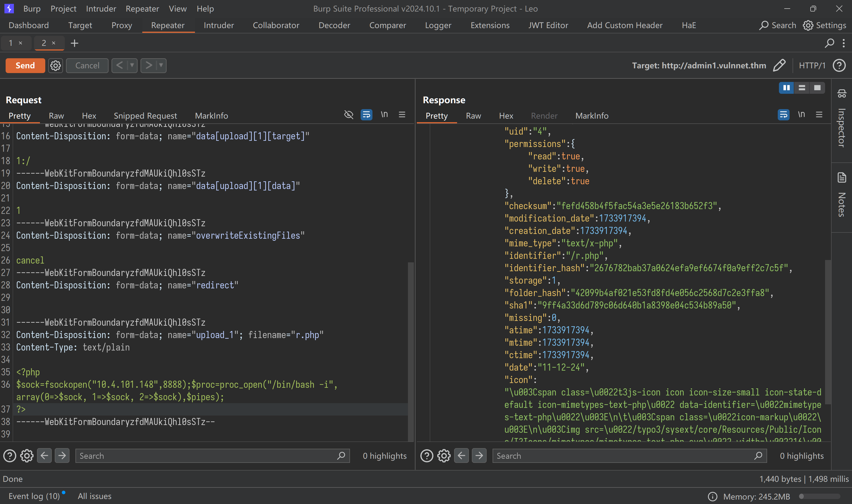This screenshot has width=852, height=504.
Task: Open Add Custom Header tab
Action: [625, 25]
